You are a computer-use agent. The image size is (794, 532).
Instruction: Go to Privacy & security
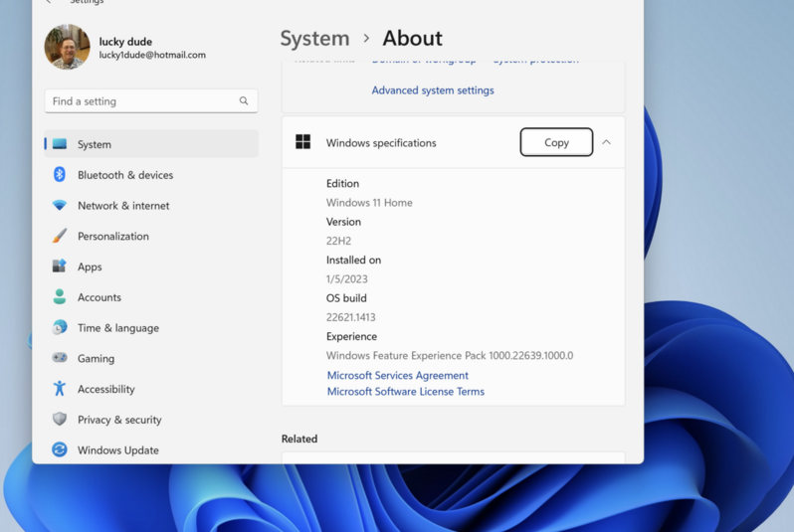pyautogui.click(x=151, y=420)
